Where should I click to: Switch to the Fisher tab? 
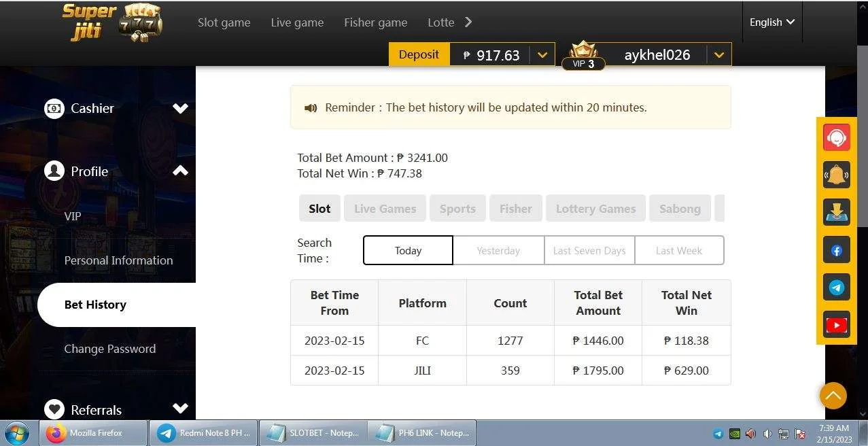click(516, 209)
